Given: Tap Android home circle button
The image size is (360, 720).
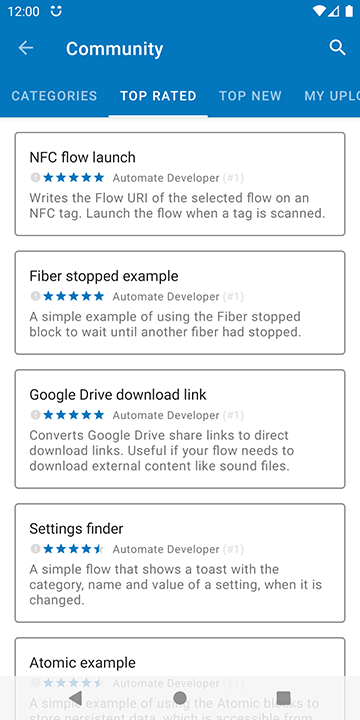Looking at the screenshot, I should click(180, 698).
